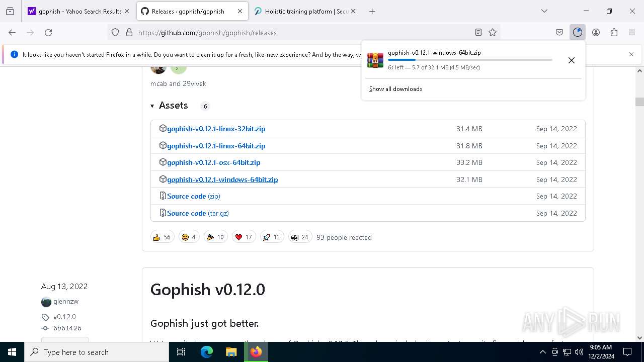Viewport: 644px width, 362px height.
Task: Switch to Releases gophish/gophish tab
Action: pos(192,11)
